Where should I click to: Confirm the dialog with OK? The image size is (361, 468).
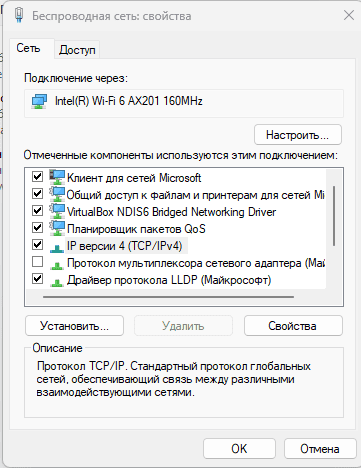[x=239, y=449]
